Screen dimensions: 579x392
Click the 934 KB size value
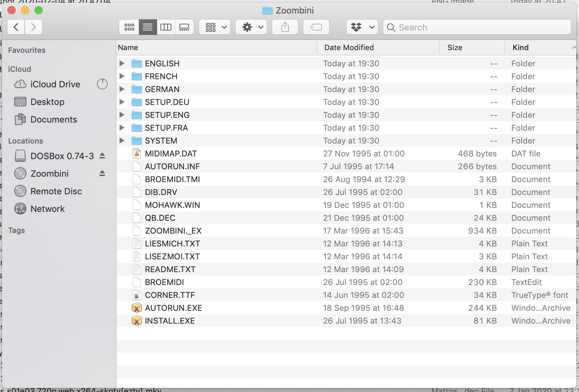coord(482,231)
